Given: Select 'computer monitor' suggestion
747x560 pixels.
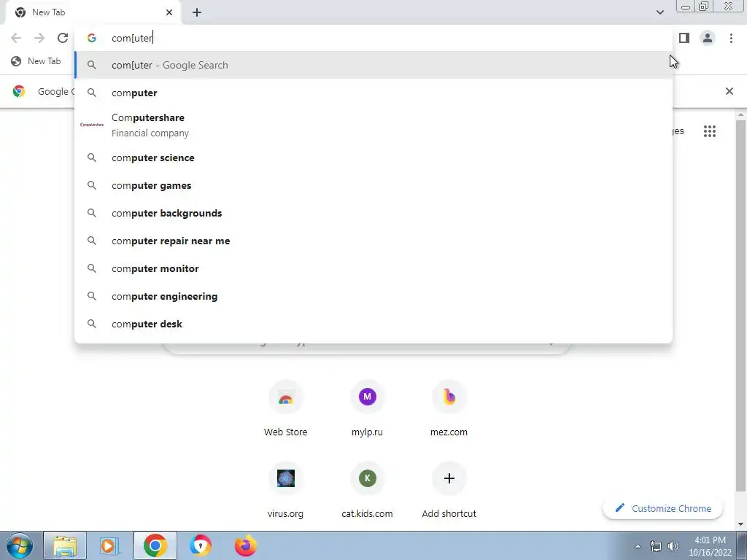Looking at the screenshot, I should click(373, 268).
